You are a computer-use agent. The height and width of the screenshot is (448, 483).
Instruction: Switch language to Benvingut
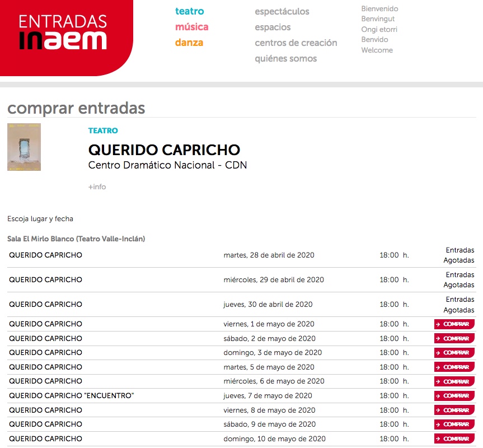378,18
